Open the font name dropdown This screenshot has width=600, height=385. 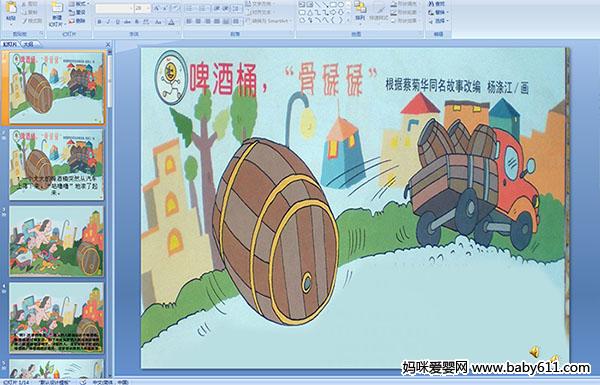tap(131, 8)
